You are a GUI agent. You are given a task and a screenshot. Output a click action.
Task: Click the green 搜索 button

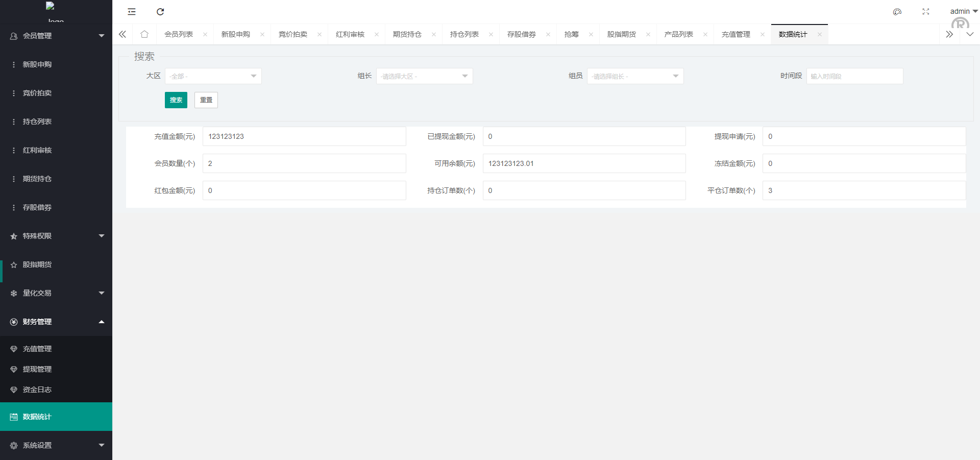[x=176, y=100]
